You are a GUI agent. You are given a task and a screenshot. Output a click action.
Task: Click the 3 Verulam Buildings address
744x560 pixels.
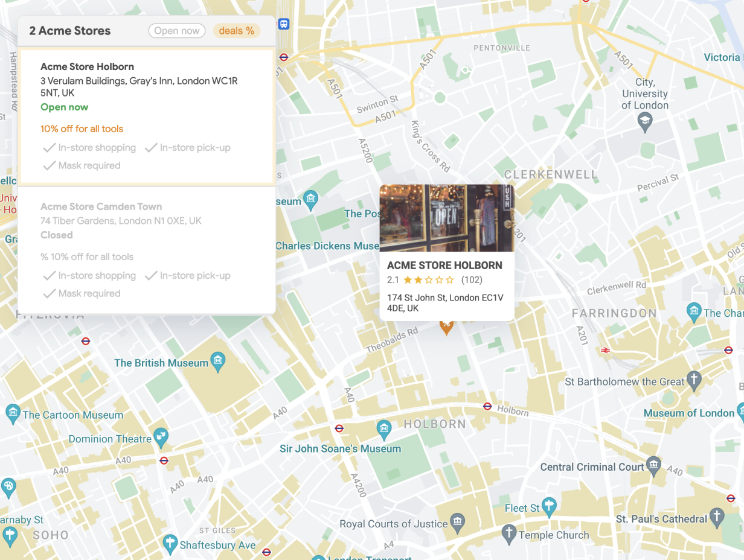tap(139, 87)
